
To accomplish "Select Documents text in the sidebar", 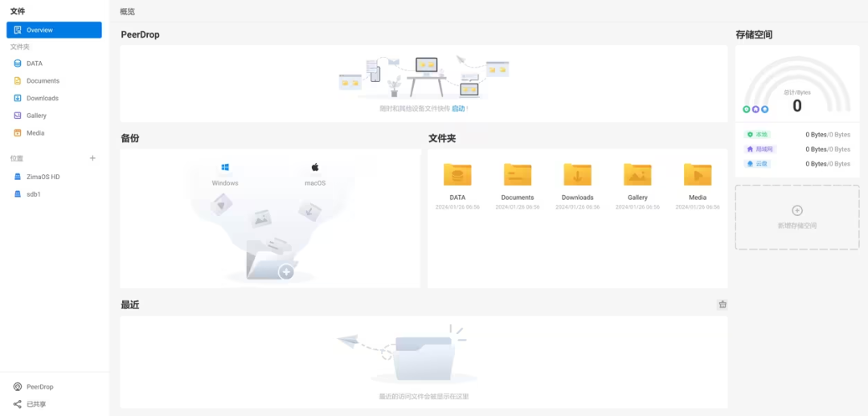I will click(x=43, y=81).
